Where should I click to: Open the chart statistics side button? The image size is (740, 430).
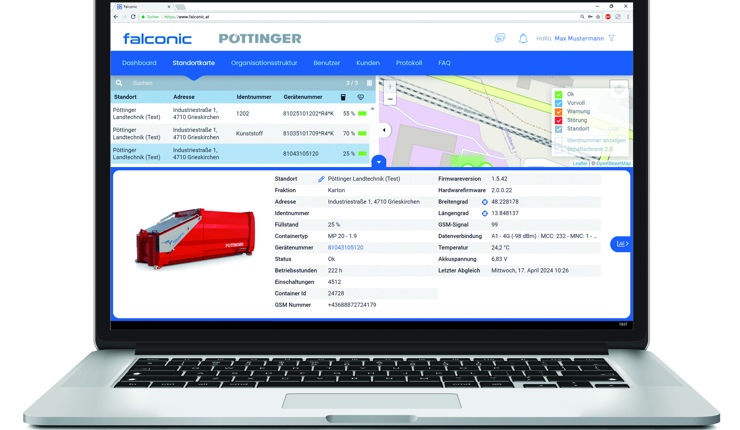(x=621, y=243)
